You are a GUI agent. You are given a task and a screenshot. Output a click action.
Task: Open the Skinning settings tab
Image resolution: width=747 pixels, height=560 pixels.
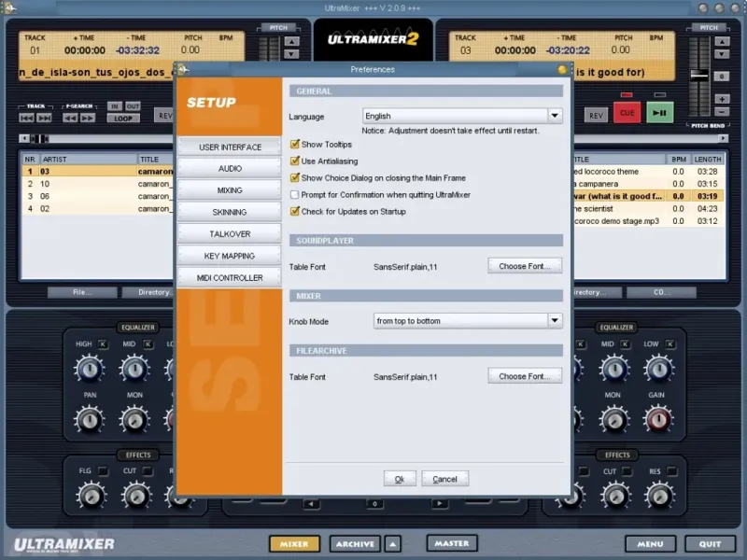click(230, 213)
